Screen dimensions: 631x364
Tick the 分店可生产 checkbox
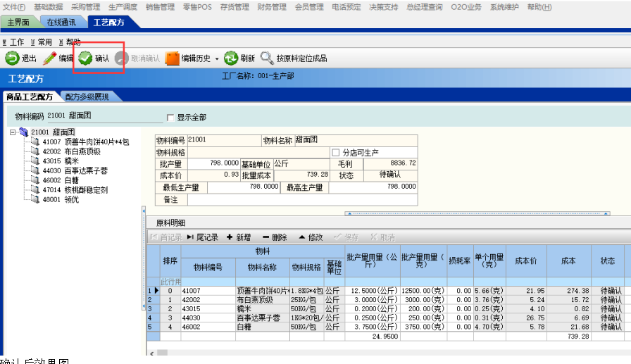(x=336, y=153)
